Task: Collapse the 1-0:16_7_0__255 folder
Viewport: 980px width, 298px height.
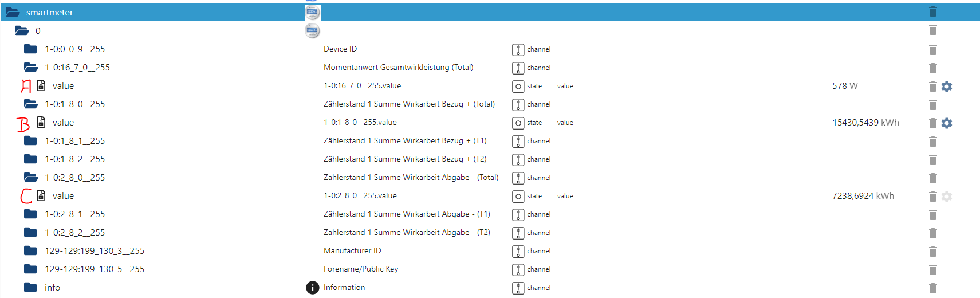Action: (x=31, y=68)
